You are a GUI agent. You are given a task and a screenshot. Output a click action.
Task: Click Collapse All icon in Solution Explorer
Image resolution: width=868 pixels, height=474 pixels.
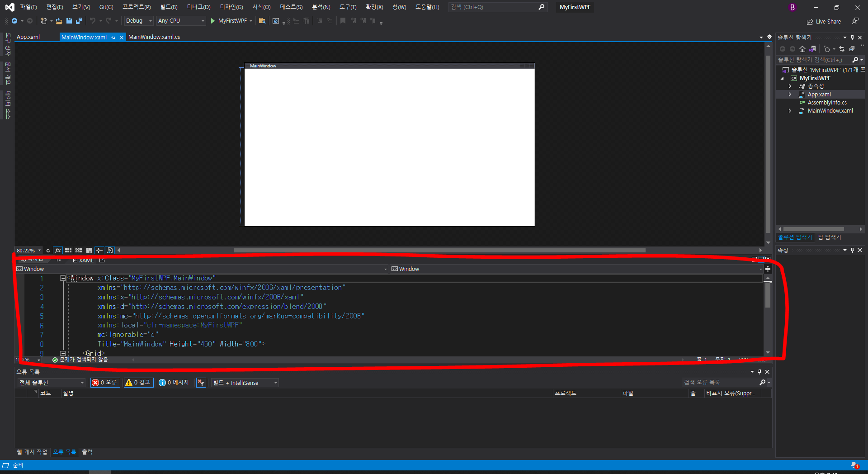[x=852, y=49]
